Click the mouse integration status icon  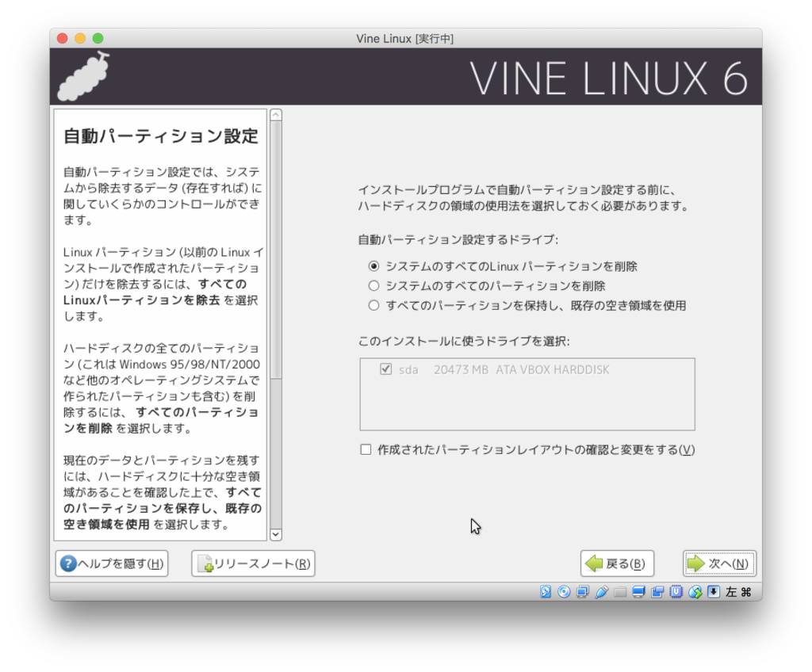695,592
